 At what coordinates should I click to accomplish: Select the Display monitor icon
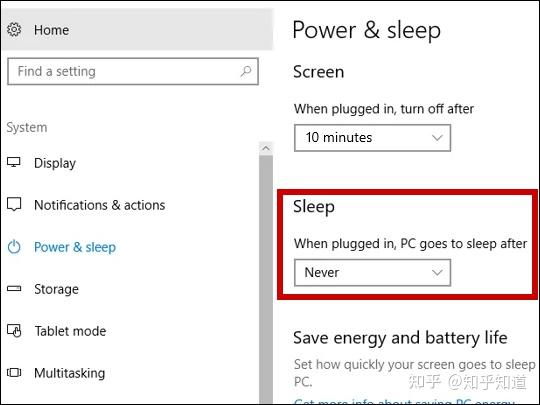point(14,162)
